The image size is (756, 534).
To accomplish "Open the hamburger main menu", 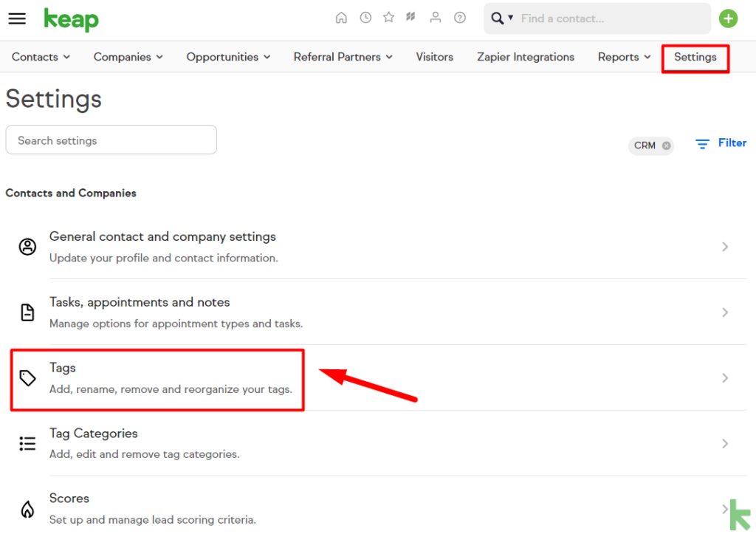I will (x=17, y=18).
